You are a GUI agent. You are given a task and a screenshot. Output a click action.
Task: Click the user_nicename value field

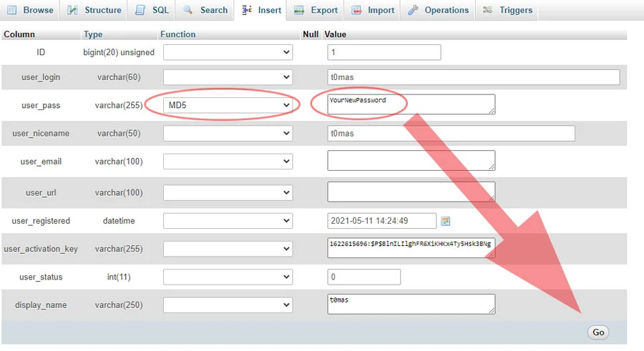click(451, 134)
